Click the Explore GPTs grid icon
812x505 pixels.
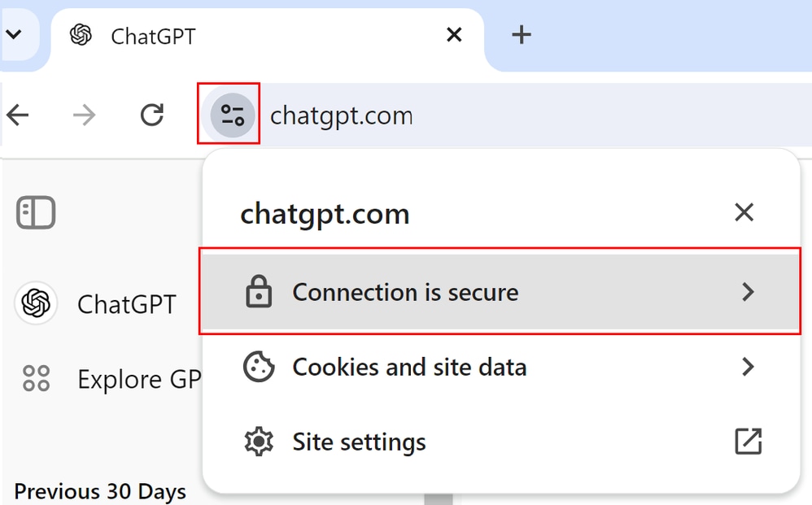click(37, 378)
